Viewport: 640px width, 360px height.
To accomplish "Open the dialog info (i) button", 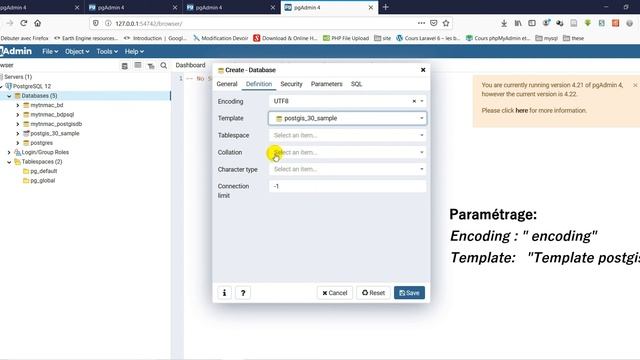I will 224,293.
